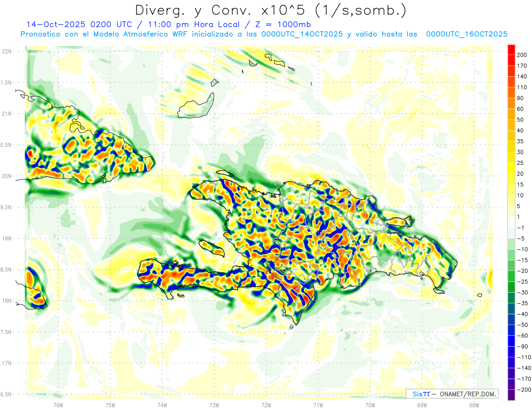Viewport: 532px width, 411px height.
Task: Click the '71W' longitude label
Action: coord(318,405)
